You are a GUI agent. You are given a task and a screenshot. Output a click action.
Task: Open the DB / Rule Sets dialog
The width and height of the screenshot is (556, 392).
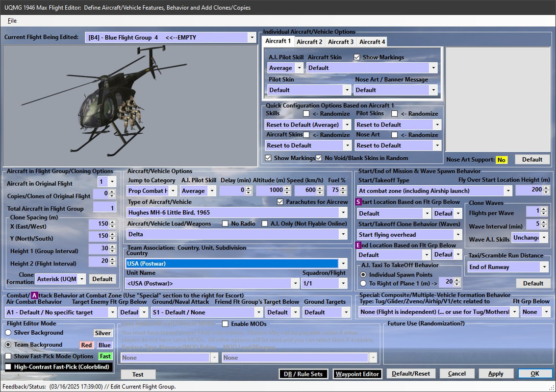click(x=303, y=374)
